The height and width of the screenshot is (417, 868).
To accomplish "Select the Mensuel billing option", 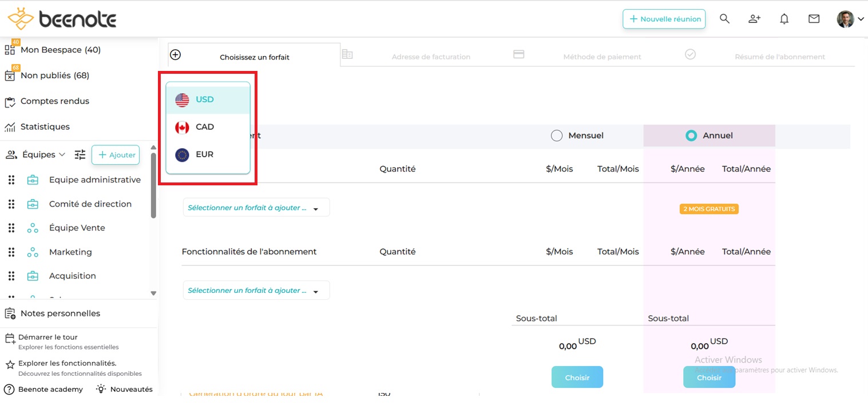I will 557,136.
